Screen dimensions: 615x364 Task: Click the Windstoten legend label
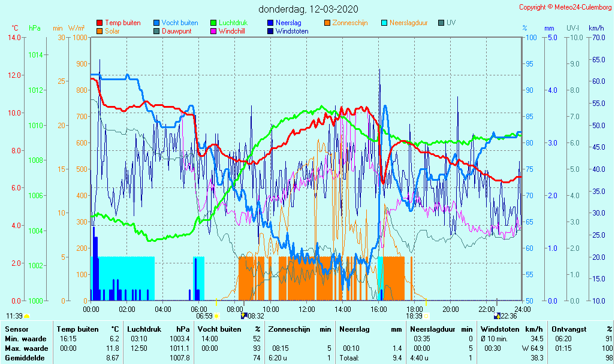(292, 31)
